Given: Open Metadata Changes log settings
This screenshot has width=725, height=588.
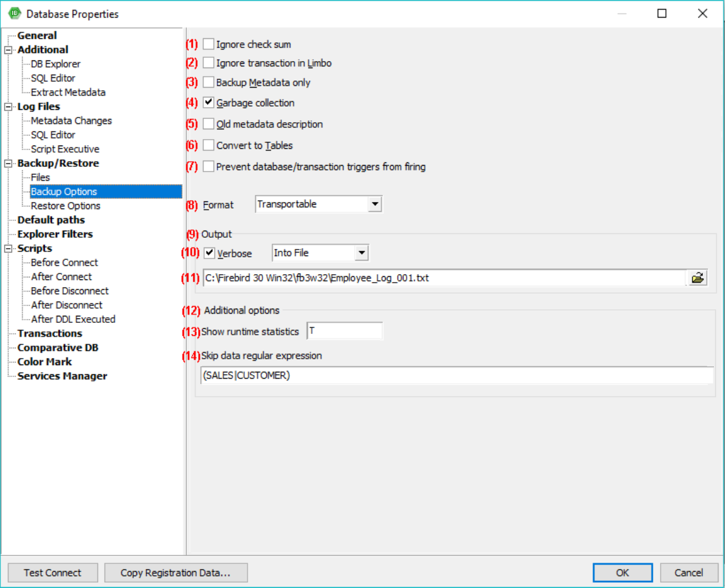Looking at the screenshot, I should pos(71,121).
